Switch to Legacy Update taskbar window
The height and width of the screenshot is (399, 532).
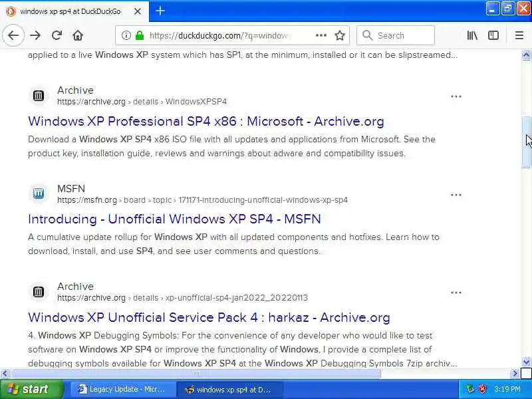[122, 389]
